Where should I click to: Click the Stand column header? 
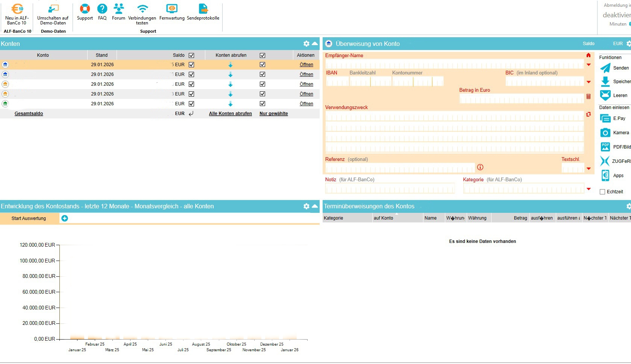coord(102,55)
